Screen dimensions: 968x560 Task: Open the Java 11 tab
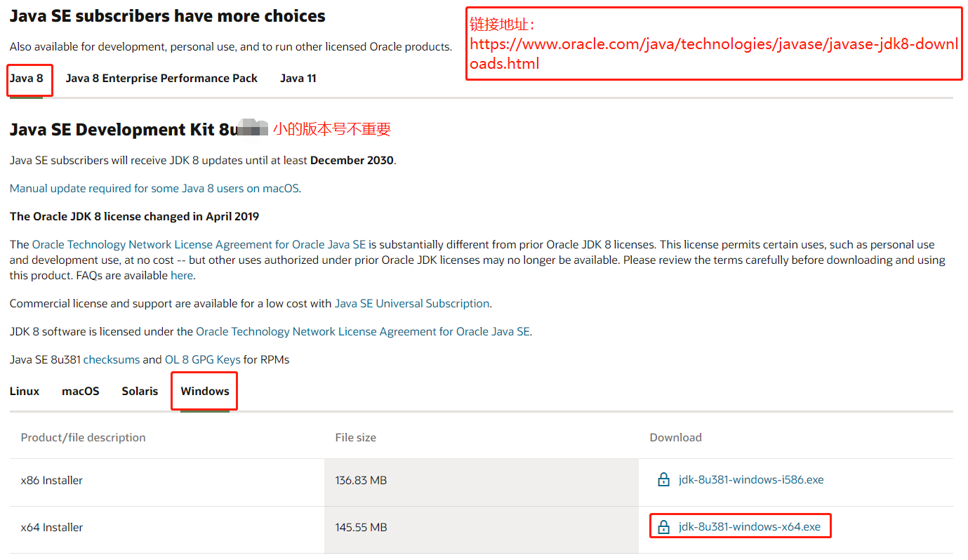298,79
